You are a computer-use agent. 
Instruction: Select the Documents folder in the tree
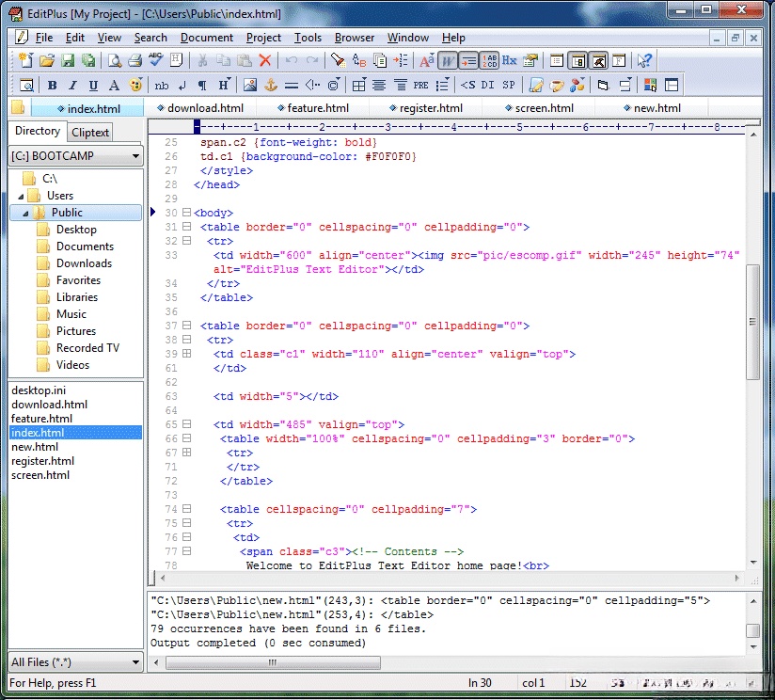(x=85, y=247)
